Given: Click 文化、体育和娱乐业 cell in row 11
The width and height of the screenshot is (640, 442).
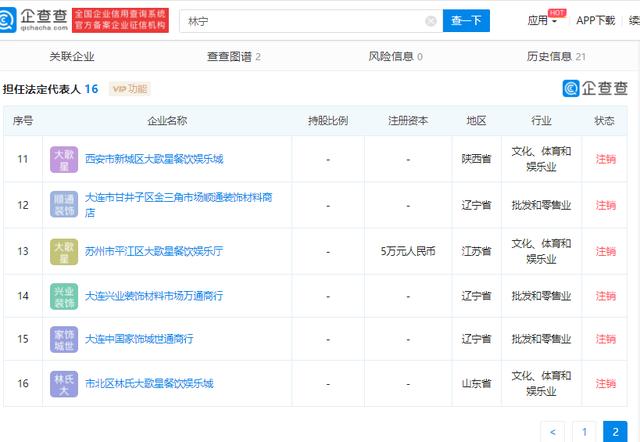Looking at the screenshot, I should tap(541, 159).
